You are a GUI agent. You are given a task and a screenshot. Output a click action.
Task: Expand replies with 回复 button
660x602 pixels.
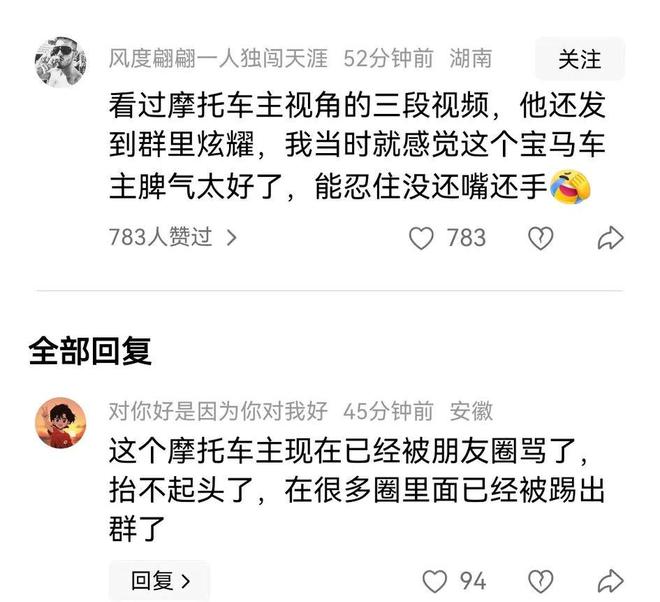click(x=160, y=581)
